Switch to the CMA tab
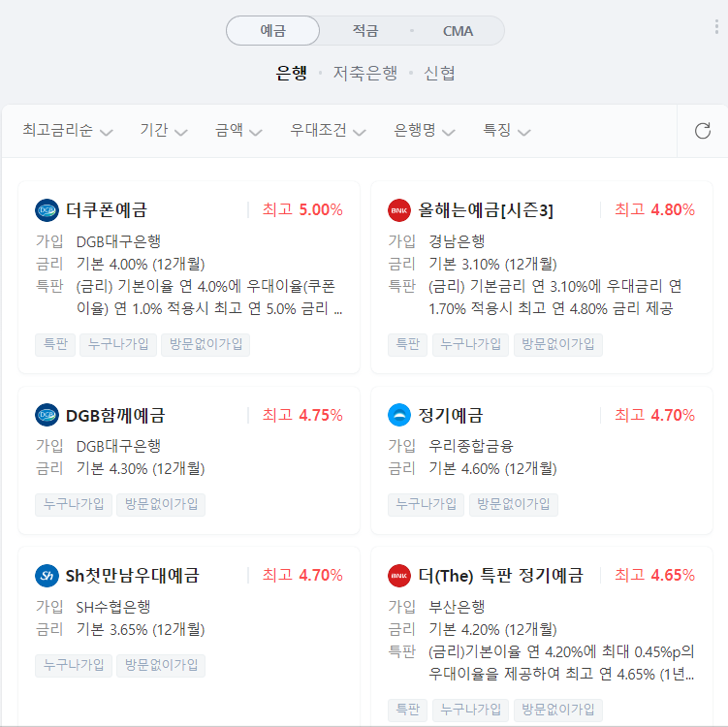728x727 pixels. click(x=458, y=31)
